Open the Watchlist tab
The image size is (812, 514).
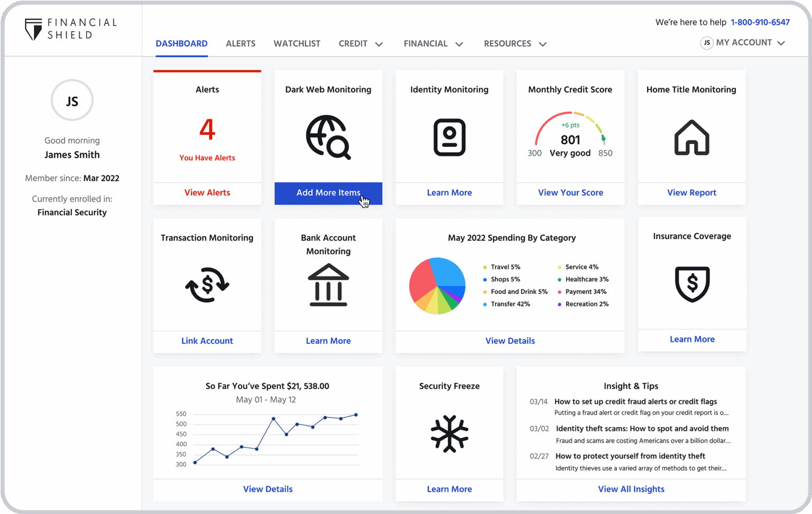point(297,43)
